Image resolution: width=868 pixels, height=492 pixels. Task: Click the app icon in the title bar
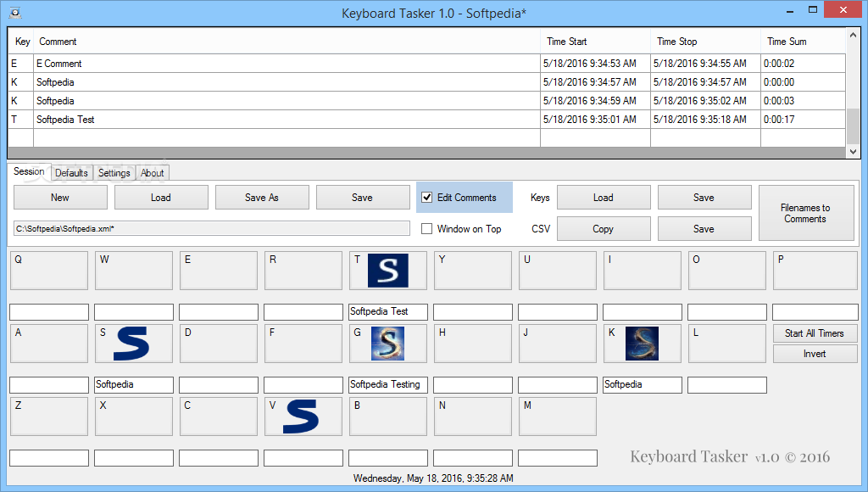click(15, 12)
